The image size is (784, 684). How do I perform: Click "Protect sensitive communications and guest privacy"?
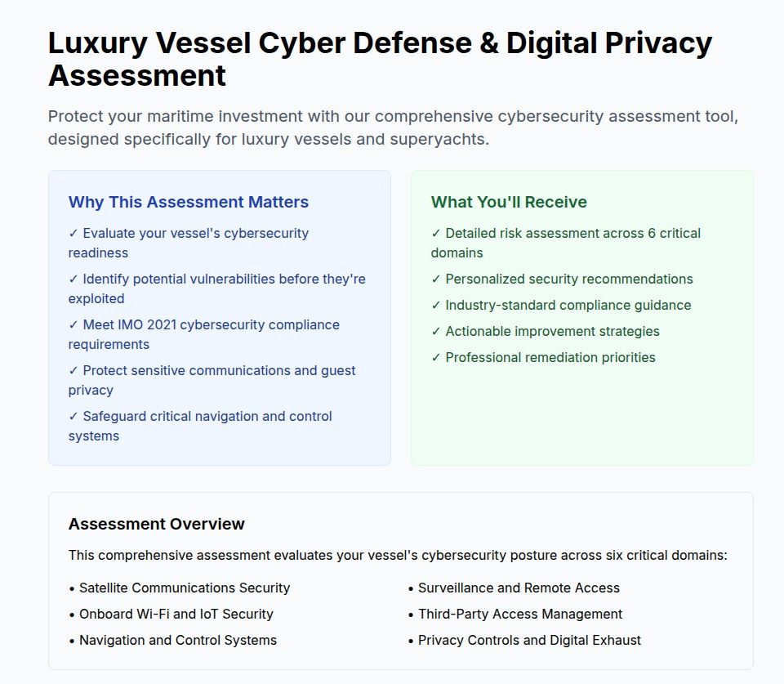212,380
